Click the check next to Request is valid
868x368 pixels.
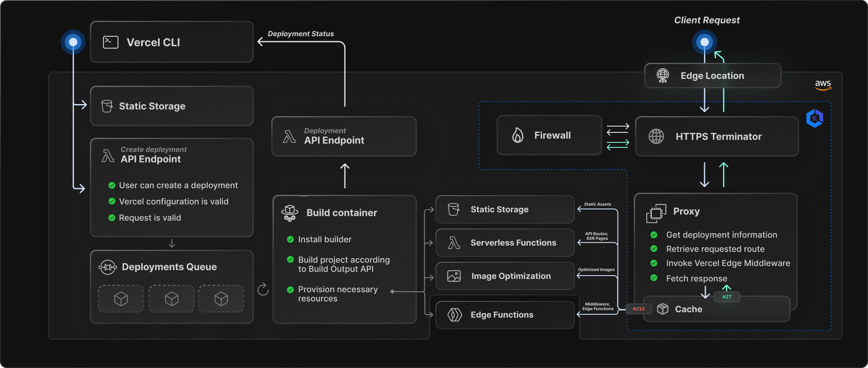112,218
